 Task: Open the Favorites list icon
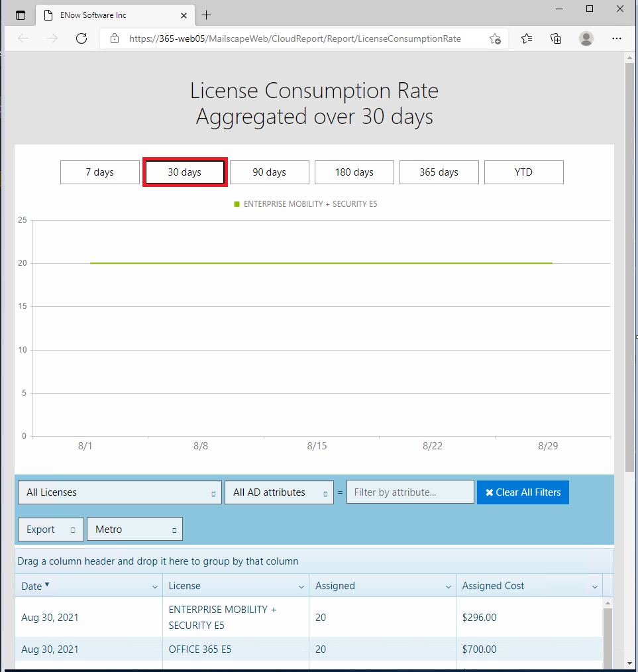tap(527, 38)
